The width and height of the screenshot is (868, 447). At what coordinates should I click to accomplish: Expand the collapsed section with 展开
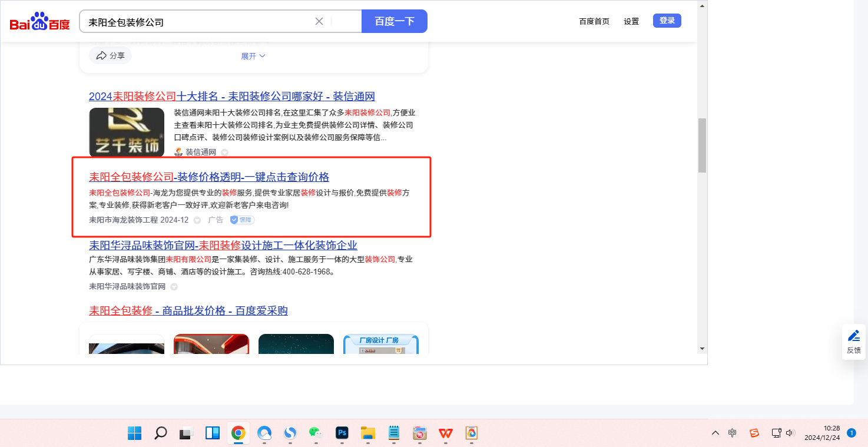point(253,56)
